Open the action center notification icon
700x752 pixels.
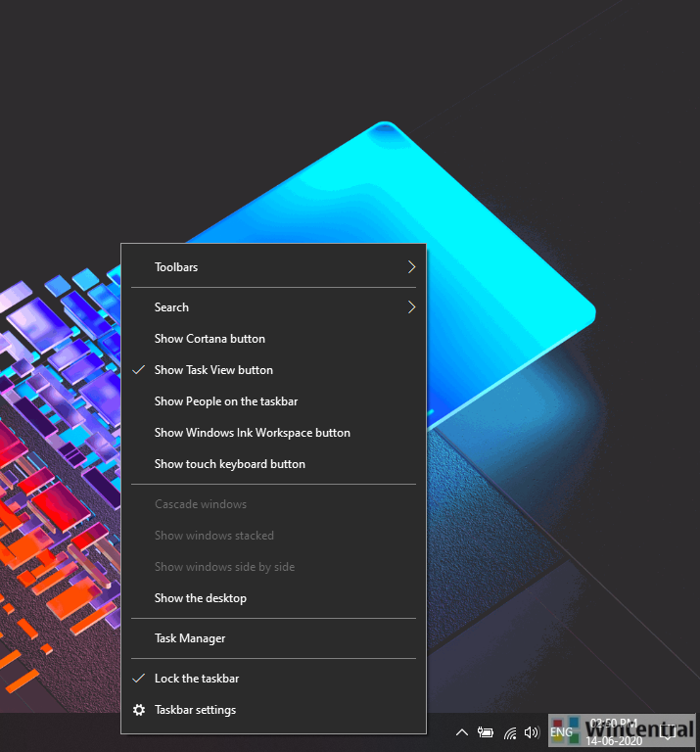(x=669, y=731)
